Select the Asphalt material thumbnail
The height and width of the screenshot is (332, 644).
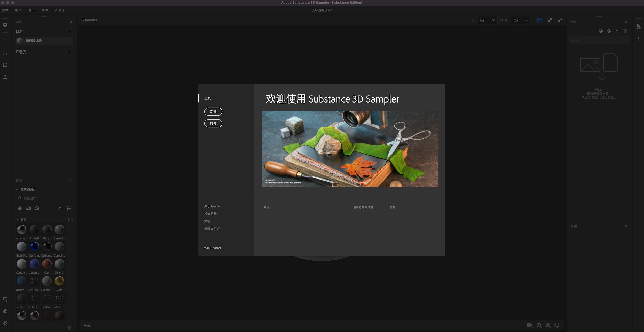[x=34, y=229]
